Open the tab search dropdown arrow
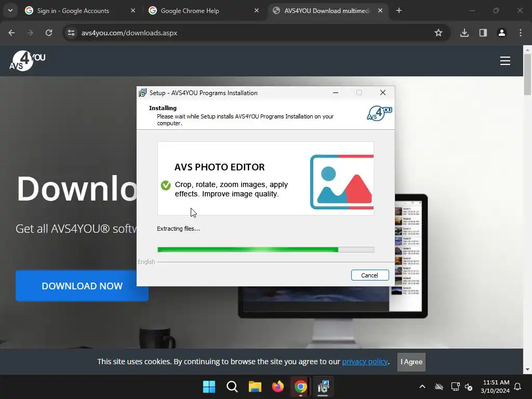532x399 pixels. pos(10,10)
